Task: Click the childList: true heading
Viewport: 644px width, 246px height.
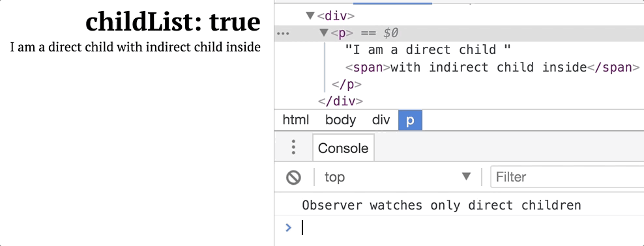Action: point(173,21)
